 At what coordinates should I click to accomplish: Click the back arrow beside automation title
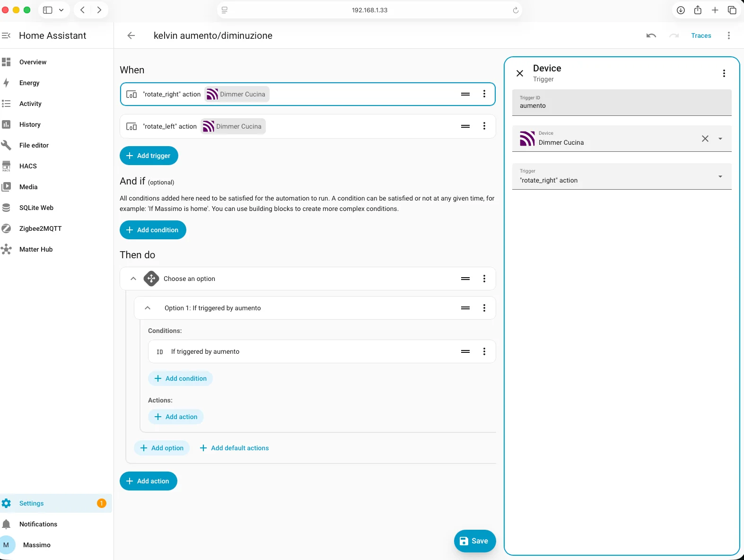pos(131,35)
